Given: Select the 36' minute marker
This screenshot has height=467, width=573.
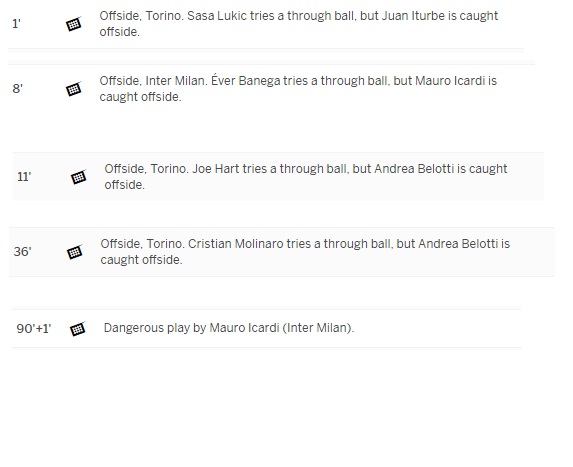Looking at the screenshot, I should click(22, 252).
